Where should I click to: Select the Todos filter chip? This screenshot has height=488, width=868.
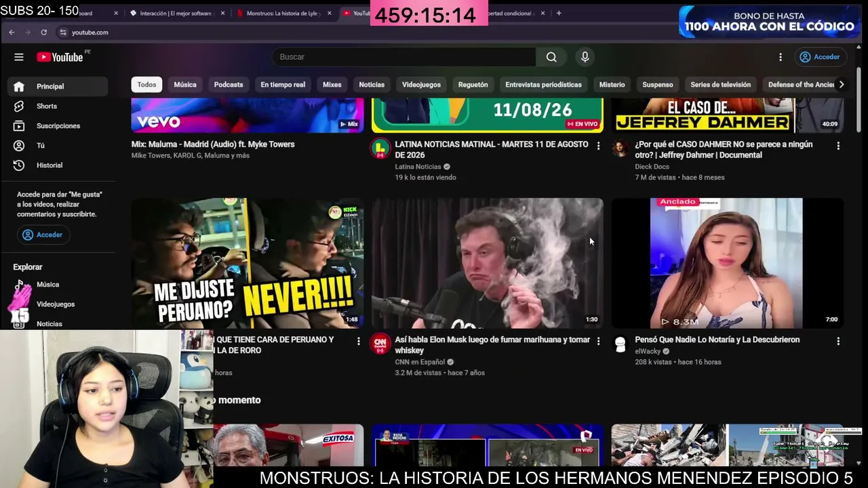click(x=146, y=85)
